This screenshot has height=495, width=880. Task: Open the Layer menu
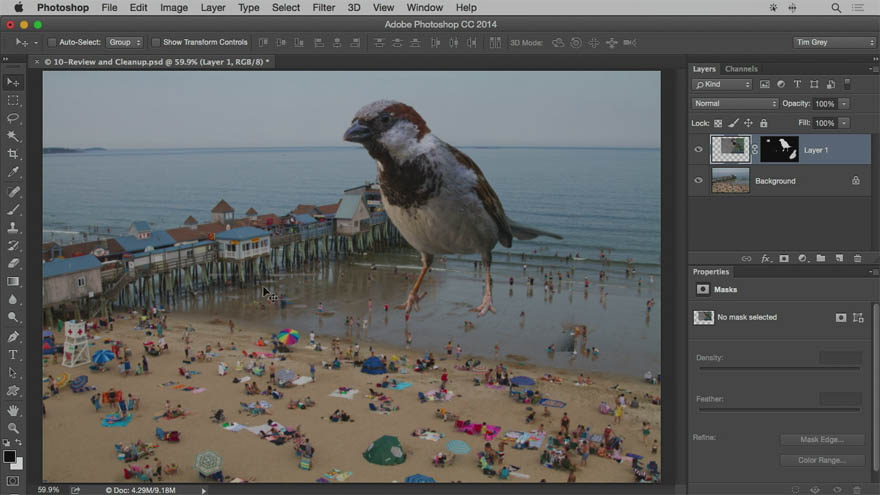click(x=213, y=8)
